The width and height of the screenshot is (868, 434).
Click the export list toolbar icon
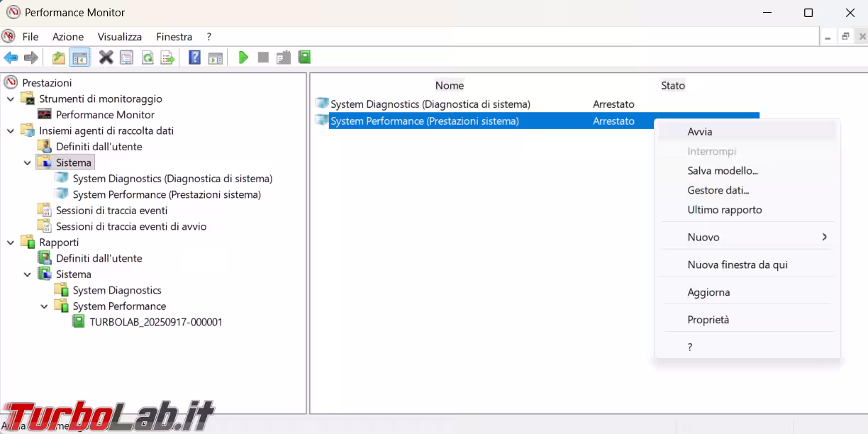pos(167,57)
